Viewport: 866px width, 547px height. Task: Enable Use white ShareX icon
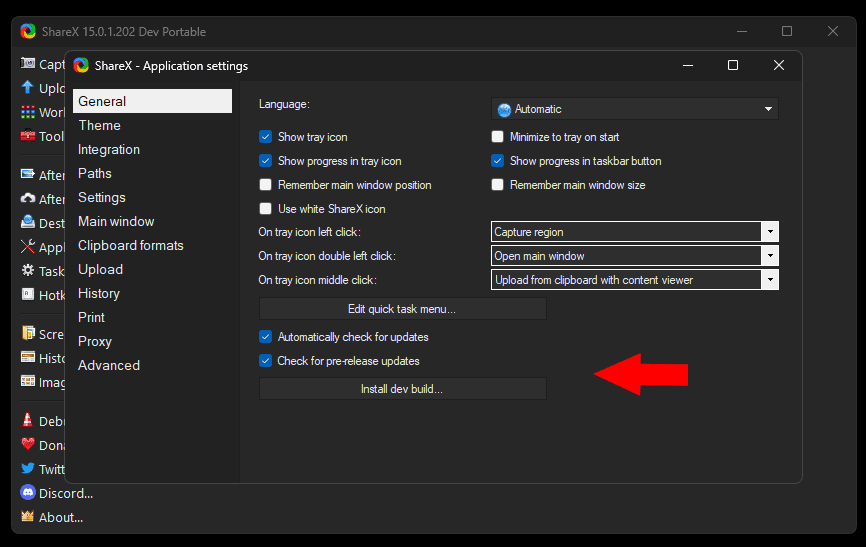click(266, 209)
